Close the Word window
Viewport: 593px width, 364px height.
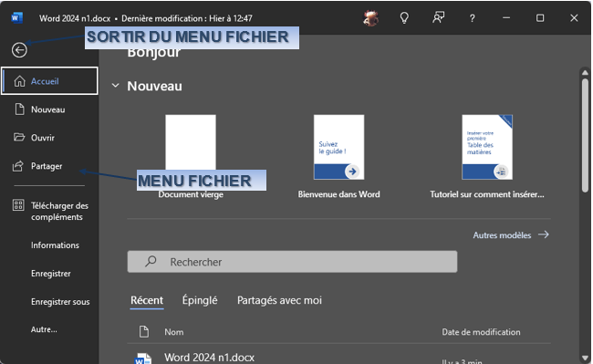click(x=574, y=17)
